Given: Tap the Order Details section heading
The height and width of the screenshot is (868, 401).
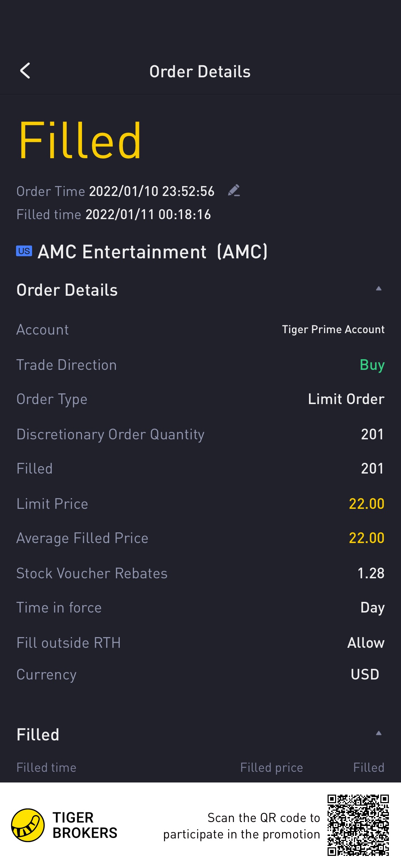Looking at the screenshot, I should click(67, 290).
